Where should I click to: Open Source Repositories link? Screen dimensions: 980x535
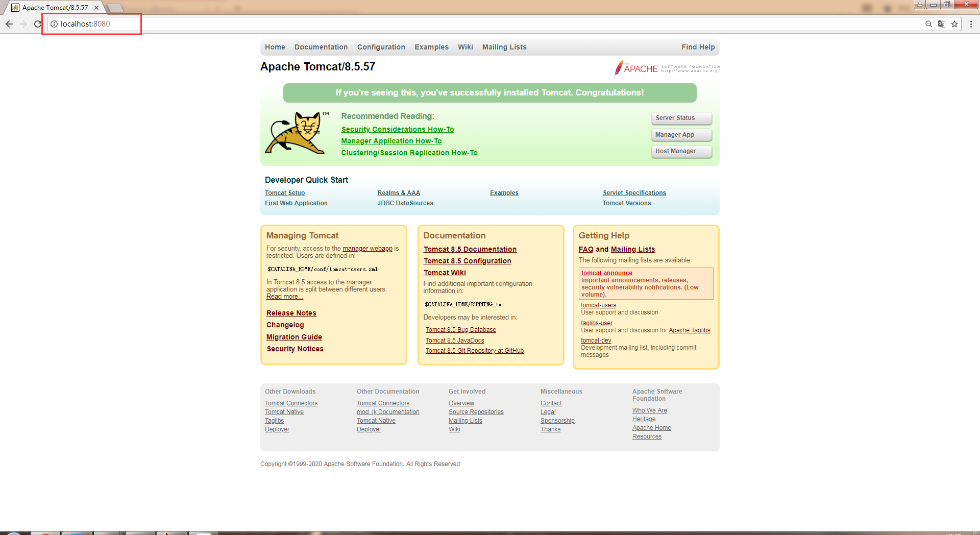pos(476,412)
